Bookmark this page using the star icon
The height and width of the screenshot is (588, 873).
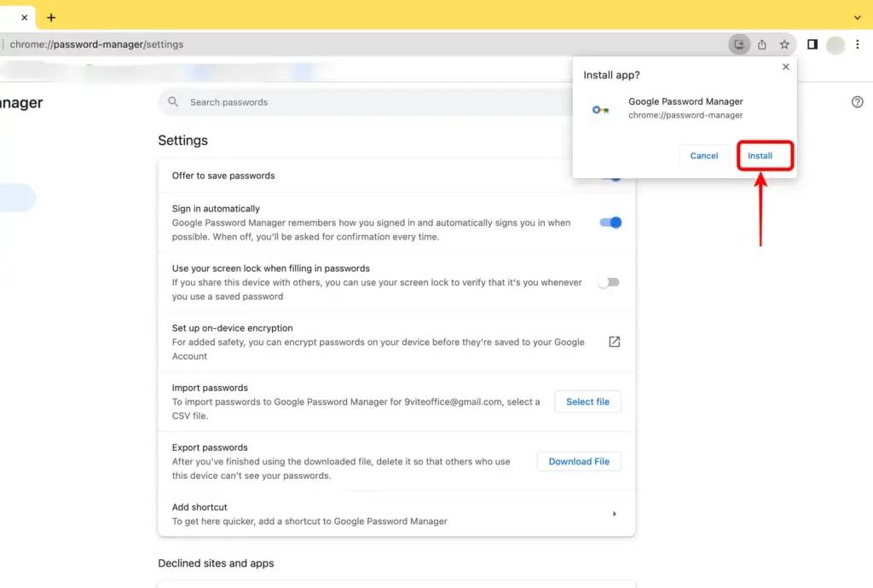pyautogui.click(x=784, y=43)
